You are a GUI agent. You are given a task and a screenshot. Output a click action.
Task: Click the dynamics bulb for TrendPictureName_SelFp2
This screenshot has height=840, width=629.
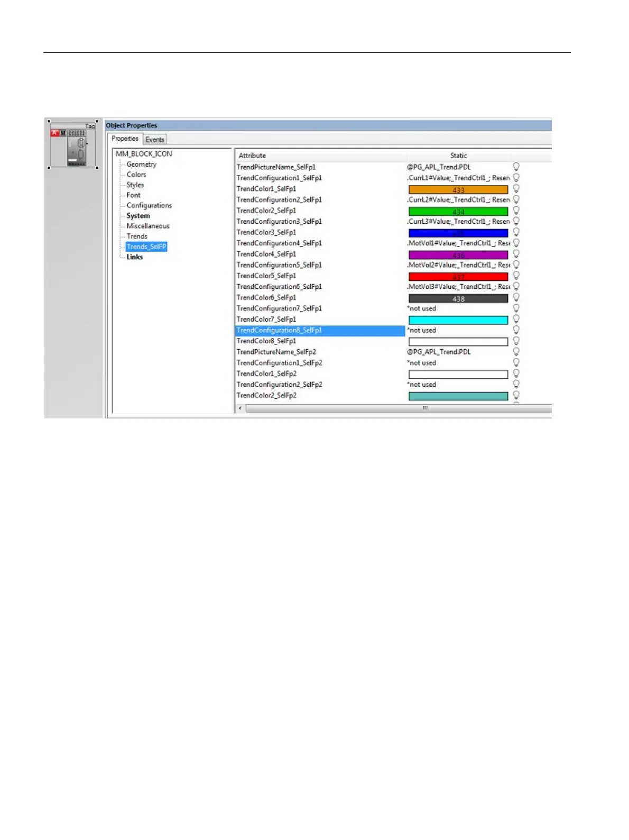tap(516, 351)
